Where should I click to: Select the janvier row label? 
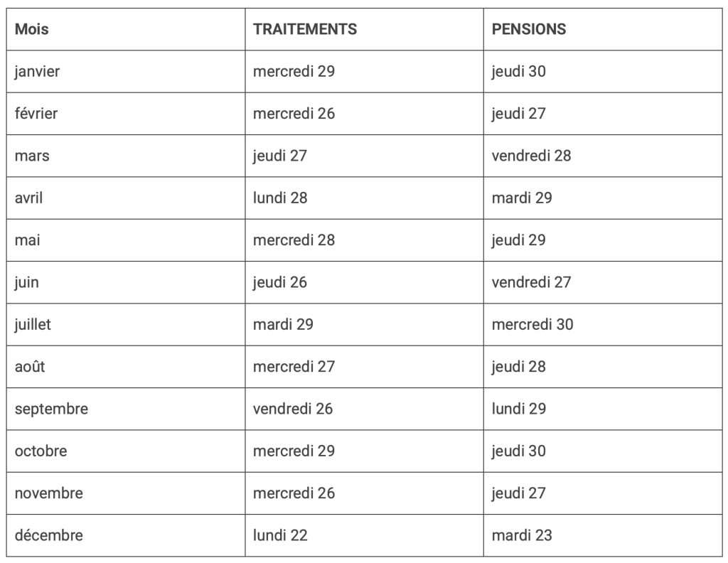click(37, 72)
